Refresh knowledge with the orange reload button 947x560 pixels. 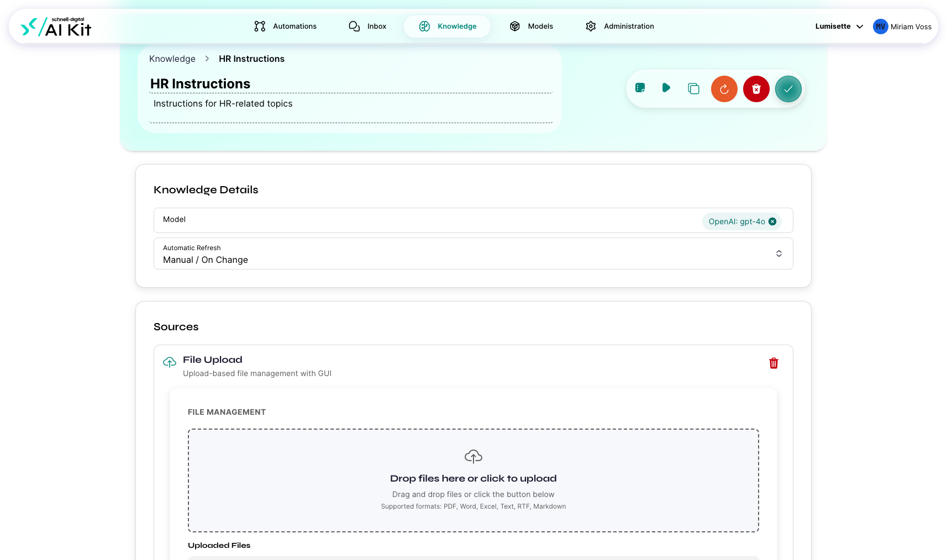(724, 89)
